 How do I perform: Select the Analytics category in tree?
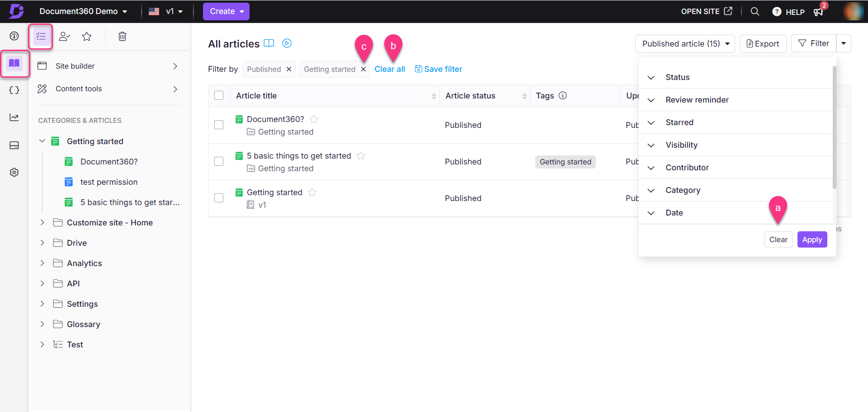point(84,263)
